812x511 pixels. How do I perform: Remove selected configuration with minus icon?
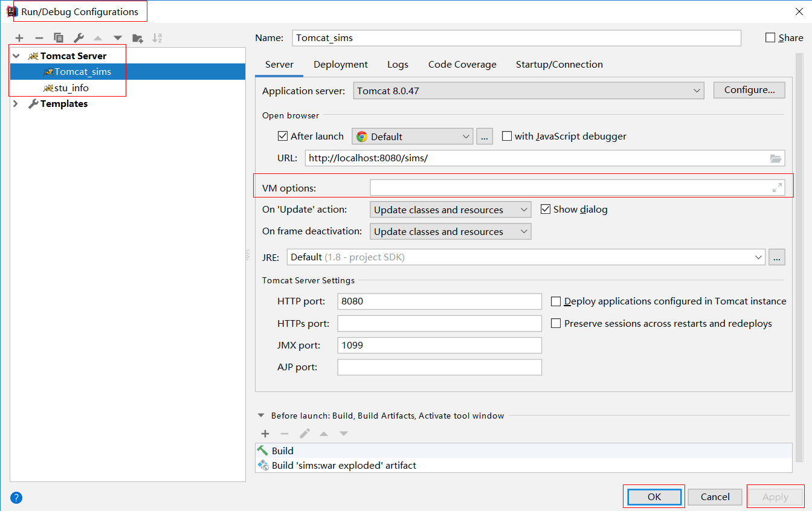39,38
